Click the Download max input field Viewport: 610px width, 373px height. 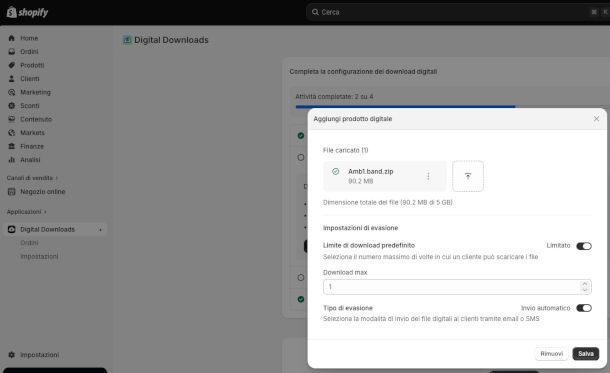pyautogui.click(x=457, y=287)
